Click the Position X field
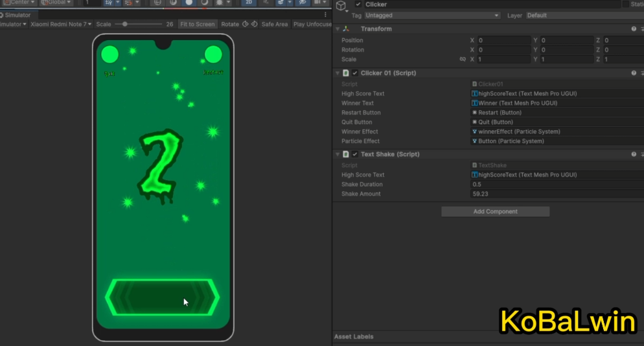Image resolution: width=644 pixels, height=346 pixels. [x=504, y=40]
